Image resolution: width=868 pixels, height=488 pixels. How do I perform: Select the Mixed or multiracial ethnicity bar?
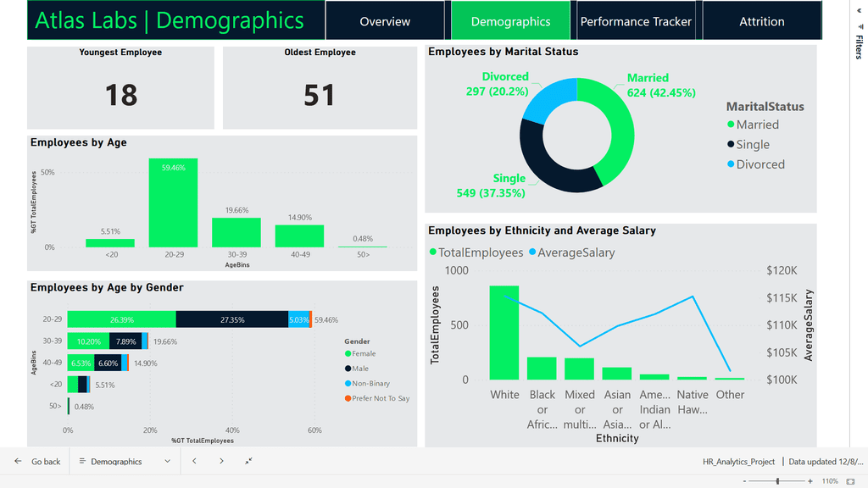[x=580, y=369]
